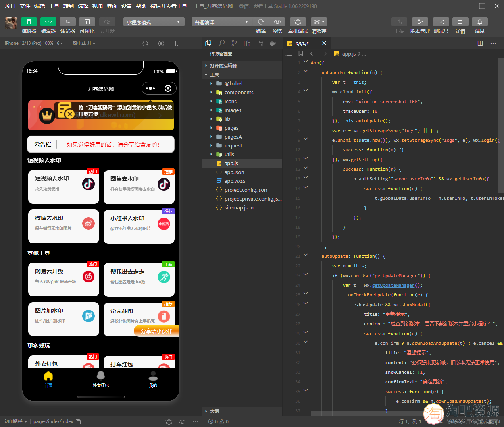Open resource manager more options
This screenshot has width=504, height=427.
click(x=272, y=54)
